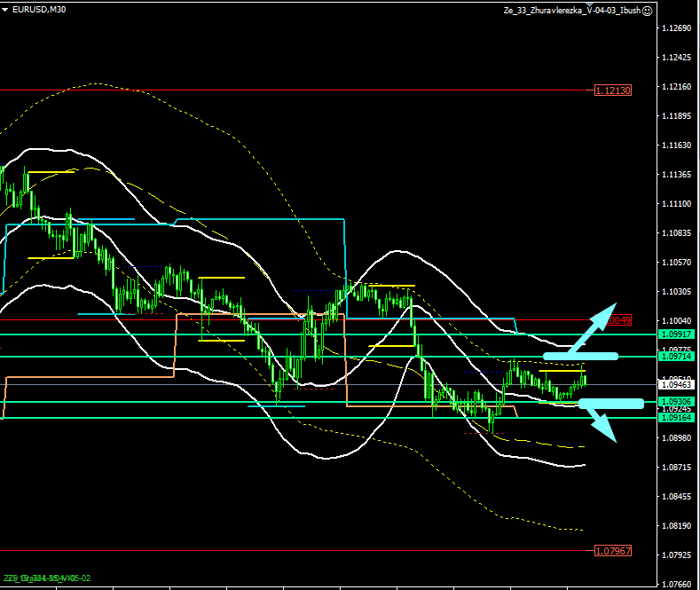
Task: Click the smiley face Expert Advisor icon
Action: 648,11
